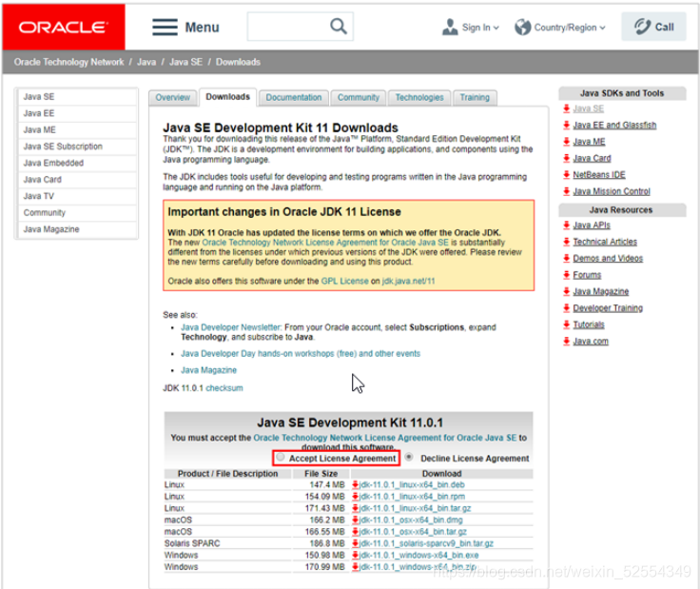Click the Call phone icon button
Image resolution: width=700 pixels, height=589 pixels.
(x=653, y=27)
